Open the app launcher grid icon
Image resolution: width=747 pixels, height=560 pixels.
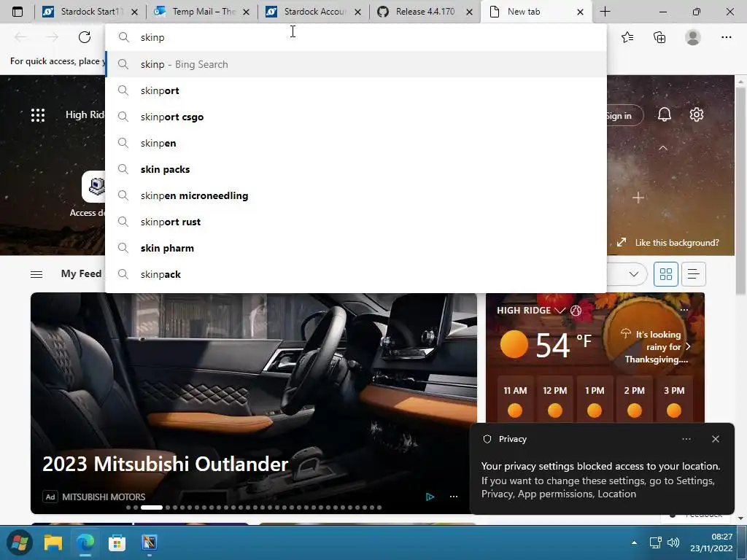pos(38,114)
